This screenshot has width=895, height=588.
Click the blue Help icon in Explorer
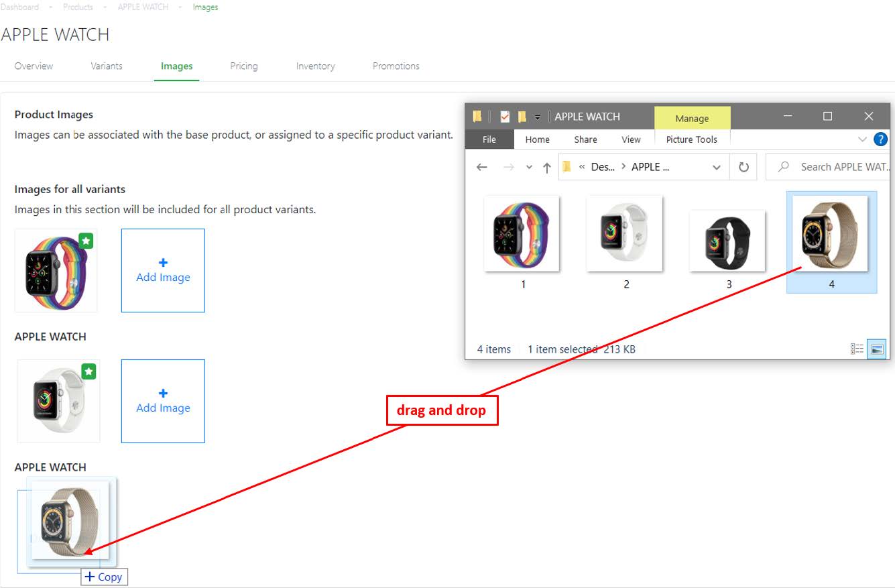880,139
